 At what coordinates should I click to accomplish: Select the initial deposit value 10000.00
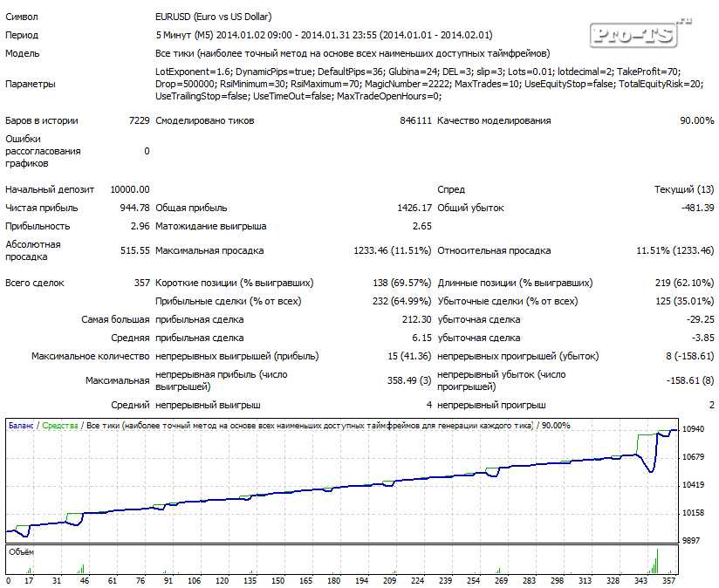pyautogui.click(x=130, y=189)
